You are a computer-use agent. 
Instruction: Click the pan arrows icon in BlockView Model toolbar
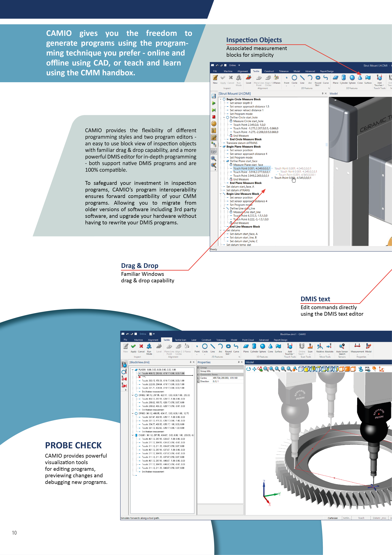[x=254, y=369]
